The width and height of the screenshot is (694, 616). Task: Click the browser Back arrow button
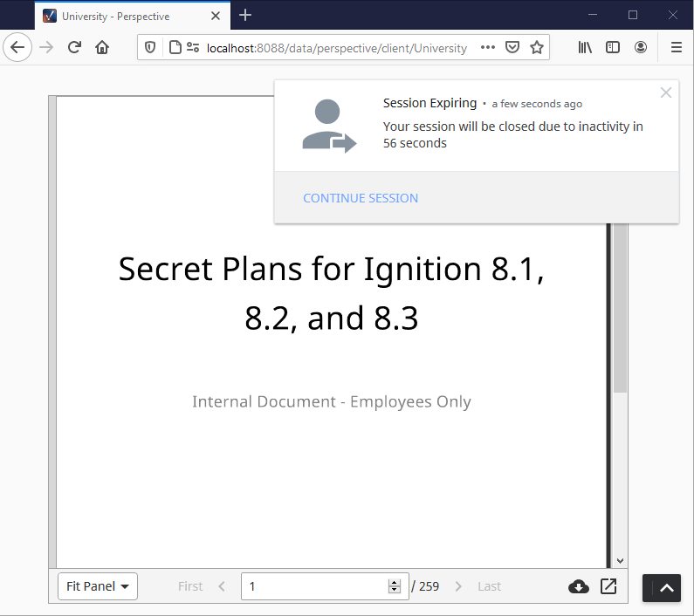pos(17,47)
